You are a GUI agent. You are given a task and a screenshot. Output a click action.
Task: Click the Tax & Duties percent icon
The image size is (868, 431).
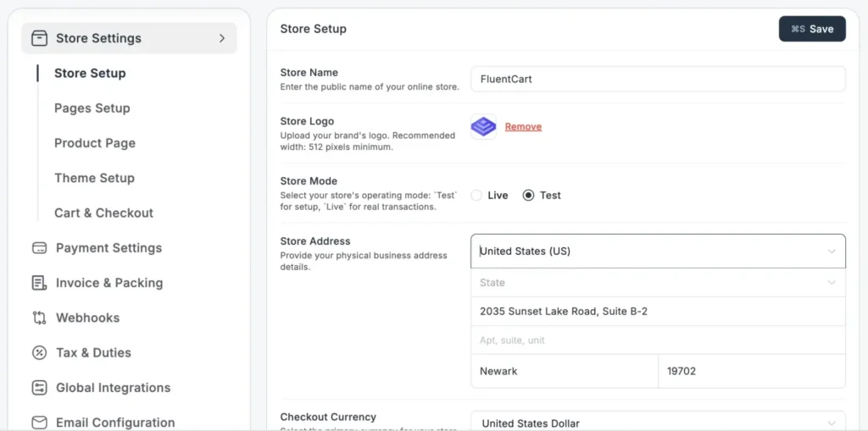tap(39, 352)
